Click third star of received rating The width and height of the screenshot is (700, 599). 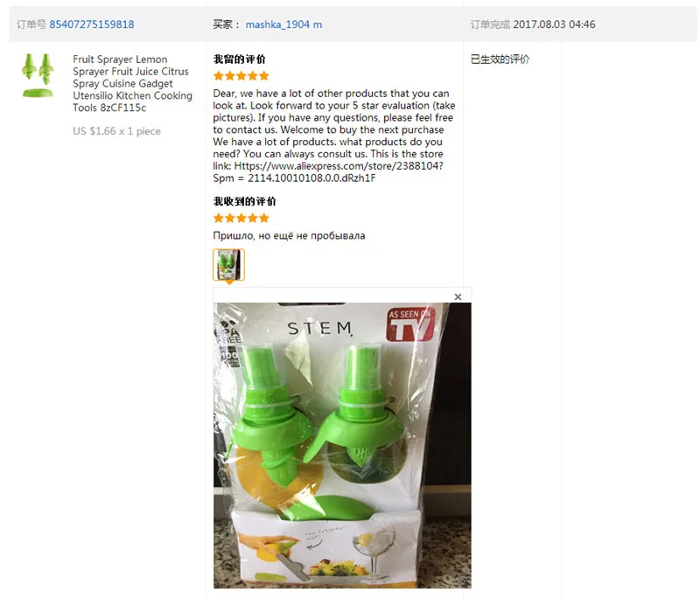[241, 218]
